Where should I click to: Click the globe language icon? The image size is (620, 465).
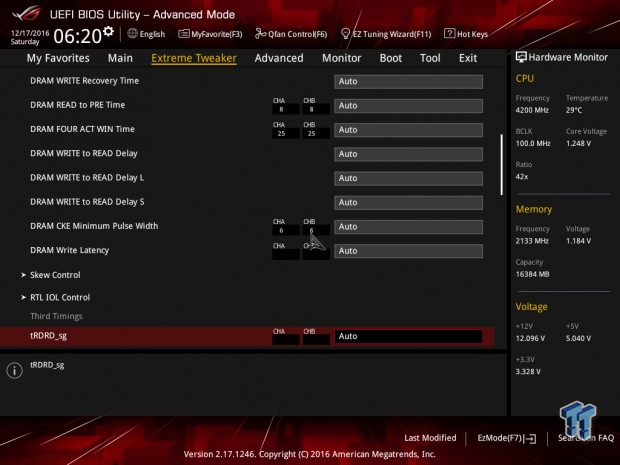tap(132, 34)
